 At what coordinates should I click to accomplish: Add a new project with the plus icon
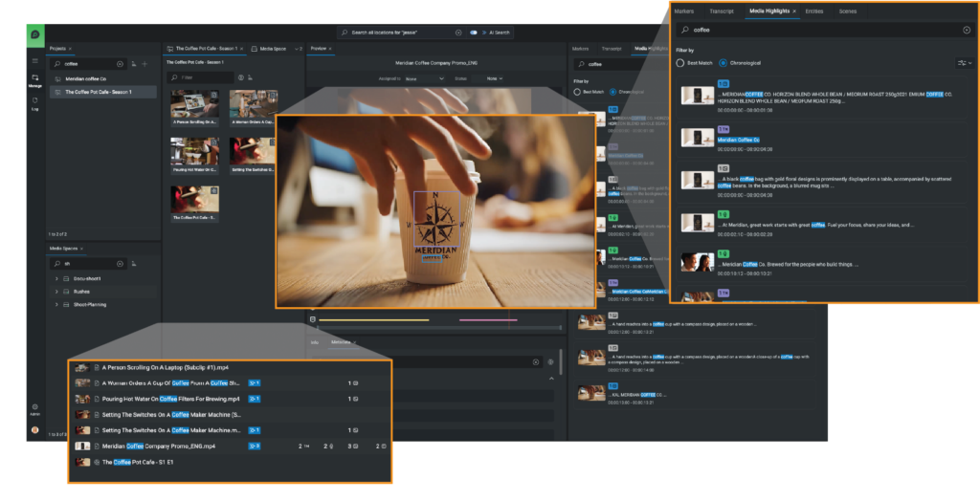(x=145, y=64)
